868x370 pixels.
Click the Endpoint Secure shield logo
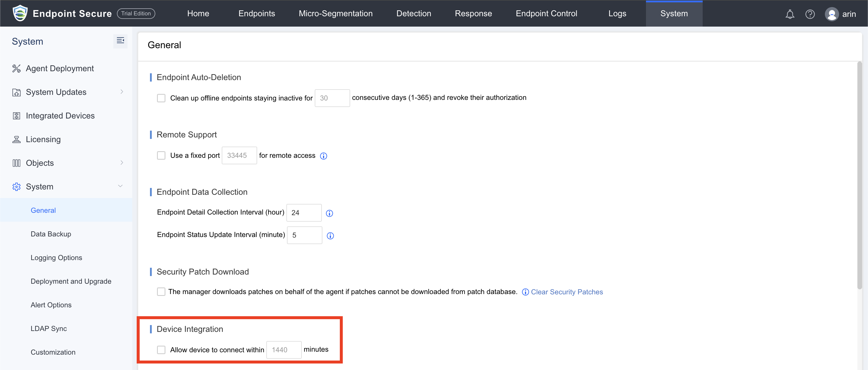pos(20,14)
